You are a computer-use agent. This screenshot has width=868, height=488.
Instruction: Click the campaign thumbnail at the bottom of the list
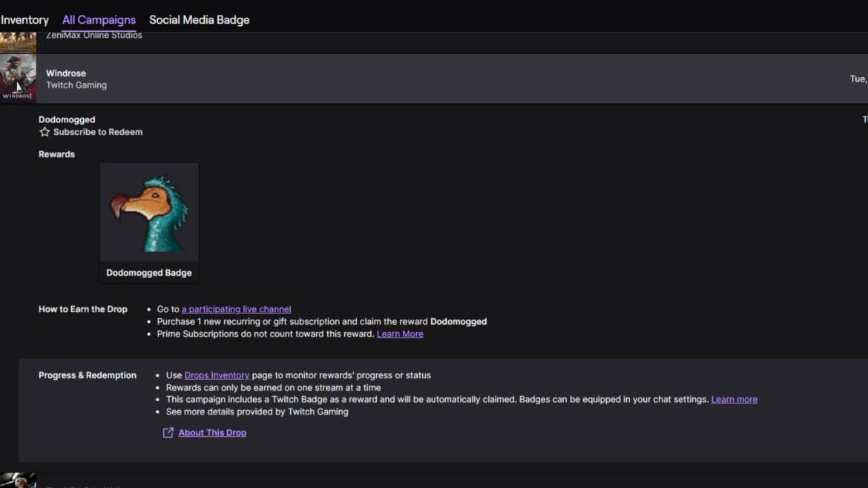[x=18, y=481]
